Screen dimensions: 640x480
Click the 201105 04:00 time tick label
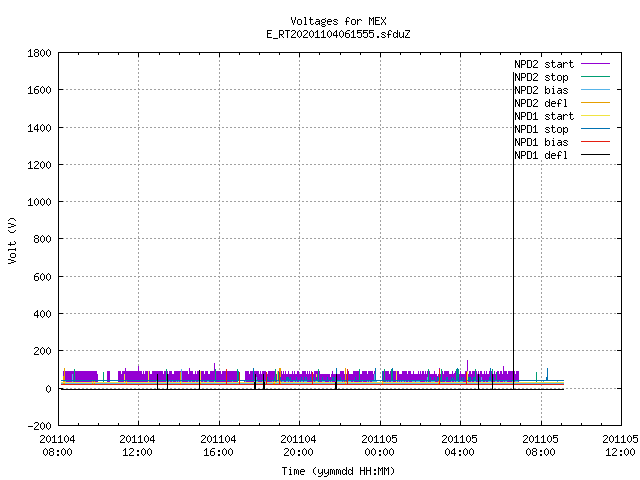pyautogui.click(x=460, y=446)
